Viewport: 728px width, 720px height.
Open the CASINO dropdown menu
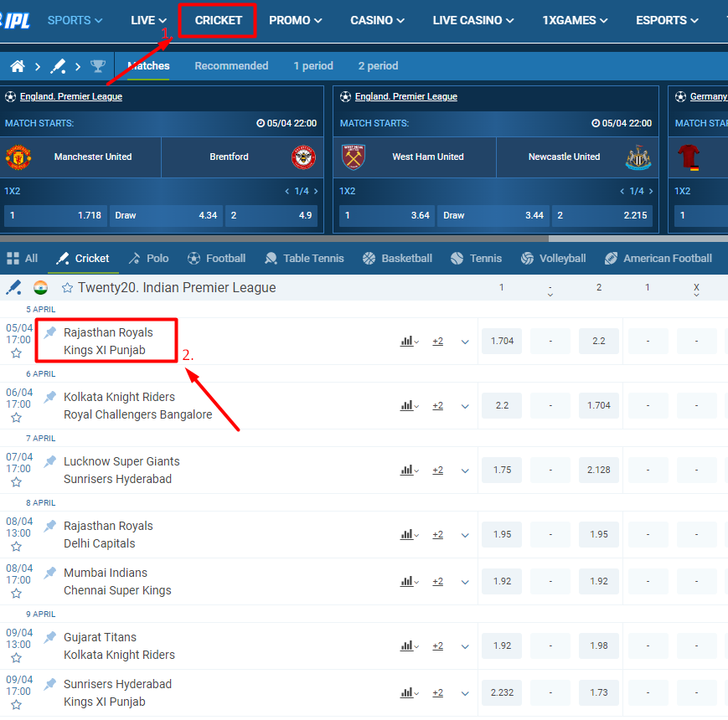coord(378,20)
